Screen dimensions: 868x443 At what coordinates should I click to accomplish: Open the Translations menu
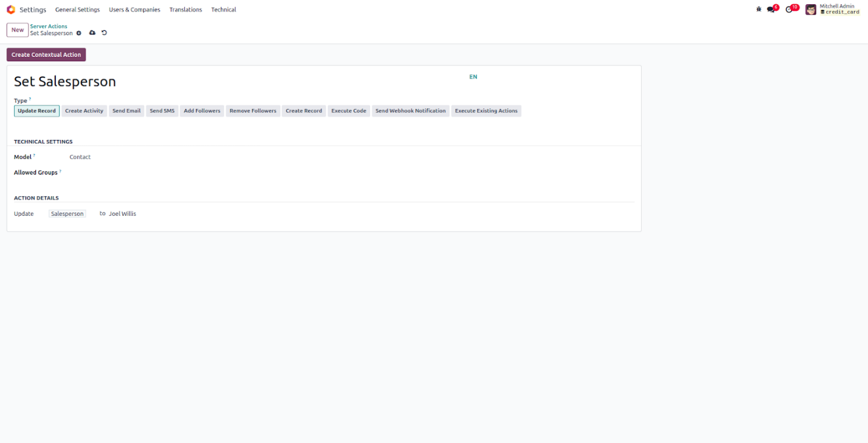click(x=186, y=10)
